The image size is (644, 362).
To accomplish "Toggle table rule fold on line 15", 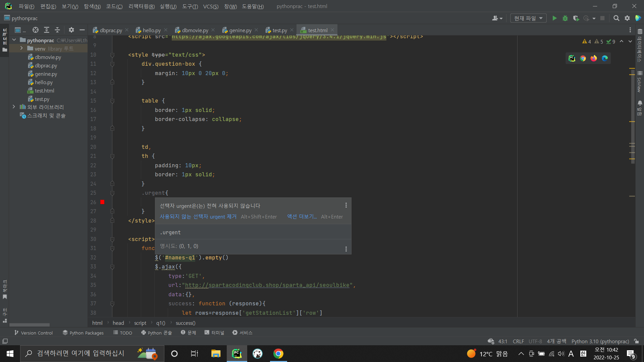I will 112,101.
